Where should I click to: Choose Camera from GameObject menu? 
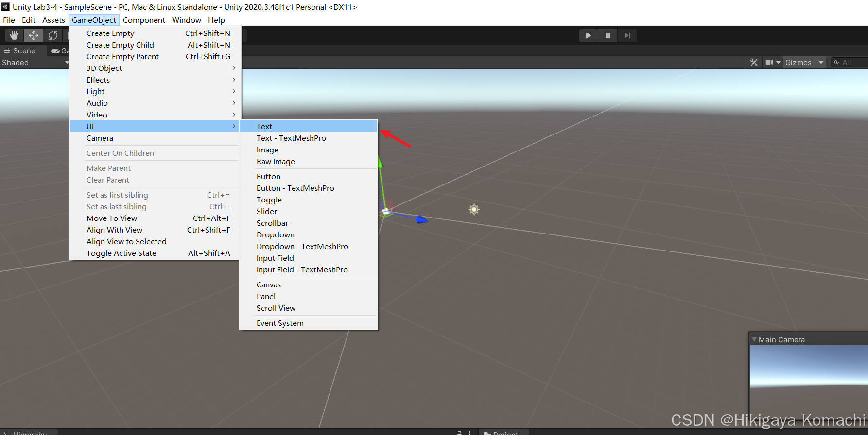click(155, 138)
